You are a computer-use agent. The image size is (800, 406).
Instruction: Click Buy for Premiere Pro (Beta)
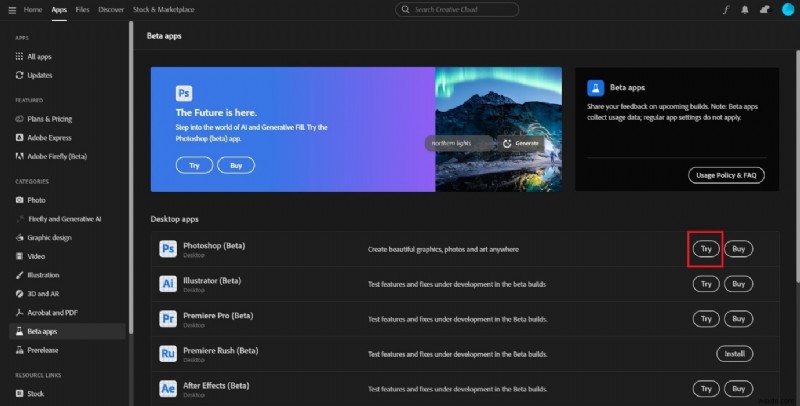point(738,319)
